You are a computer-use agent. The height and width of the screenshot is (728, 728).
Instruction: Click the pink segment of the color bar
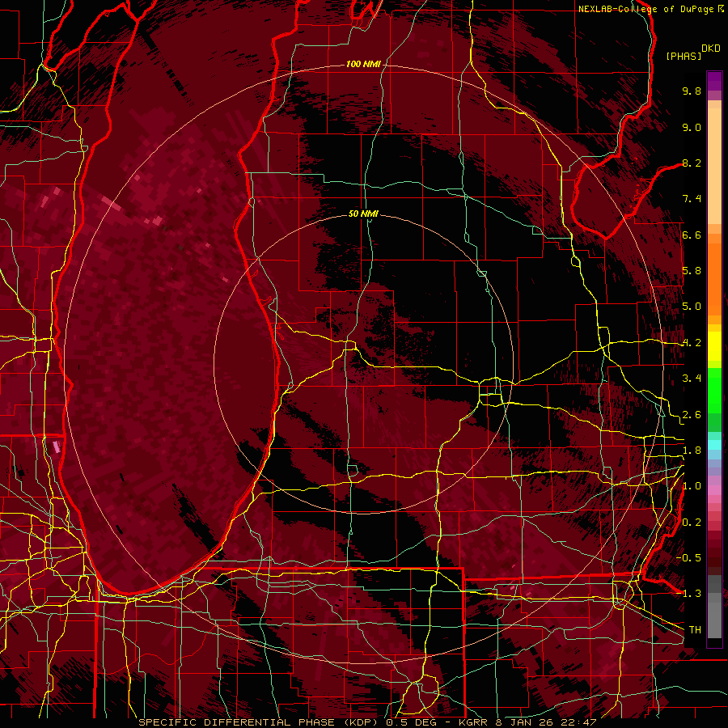click(x=714, y=490)
